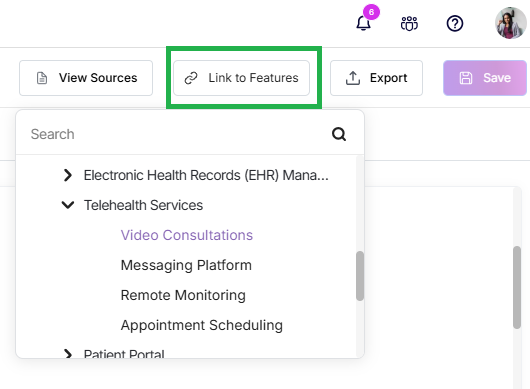Open the user profile avatar
Screen dimensions: 530x389
(511, 23)
